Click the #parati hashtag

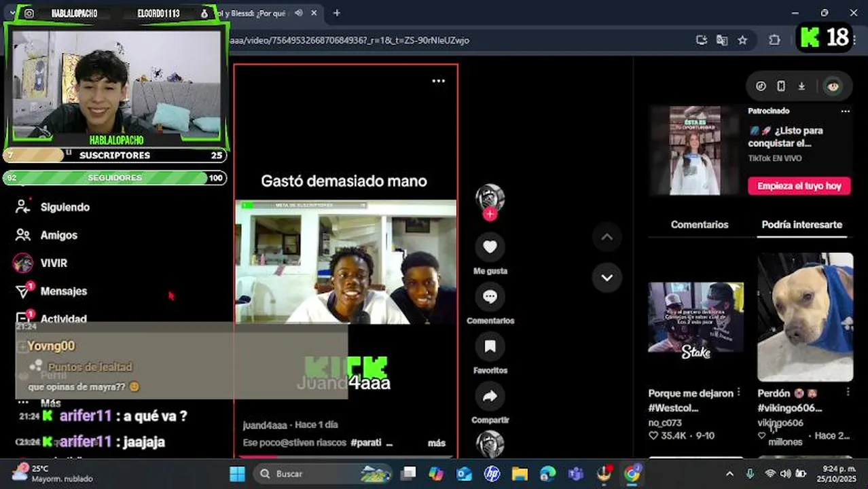[x=367, y=443]
